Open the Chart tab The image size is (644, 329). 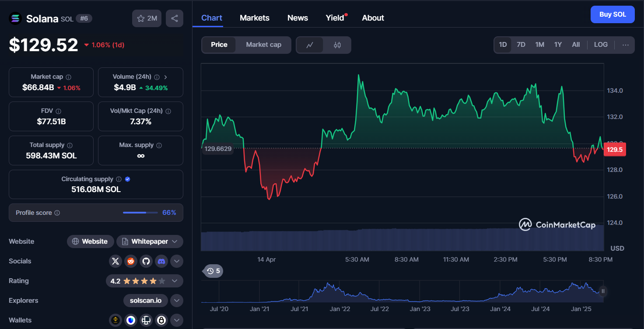[212, 18]
